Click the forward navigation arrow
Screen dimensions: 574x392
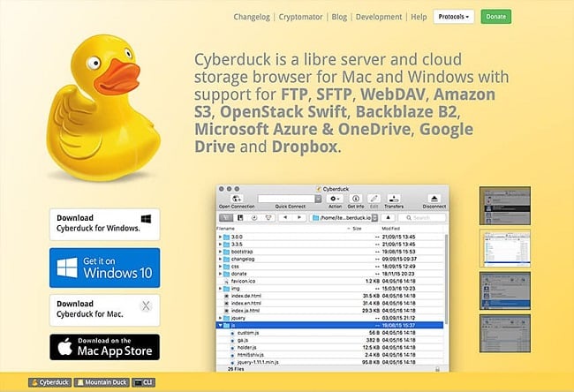299,218
